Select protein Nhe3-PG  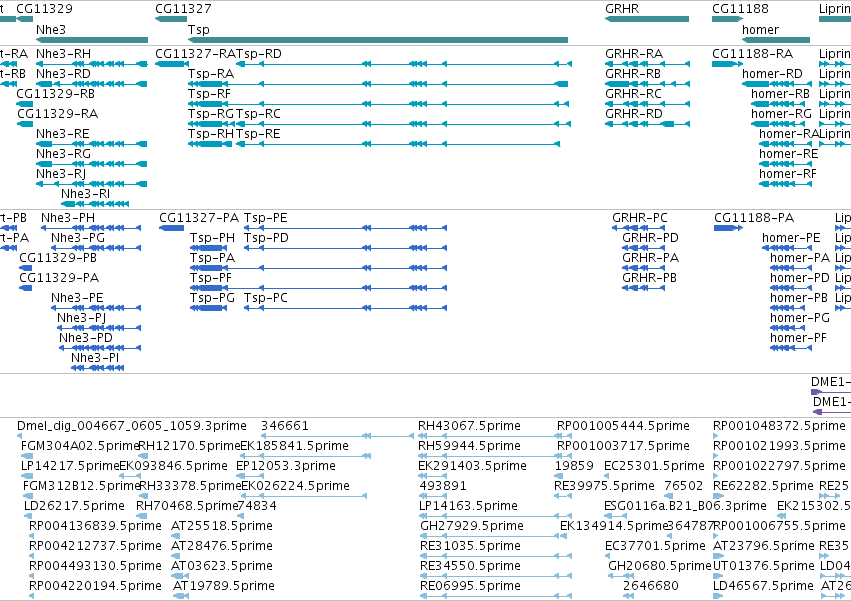(x=96, y=248)
